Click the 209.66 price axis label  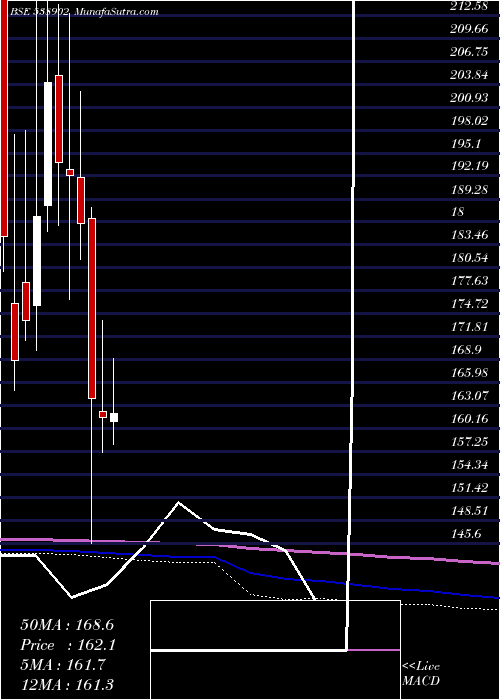[471, 29]
